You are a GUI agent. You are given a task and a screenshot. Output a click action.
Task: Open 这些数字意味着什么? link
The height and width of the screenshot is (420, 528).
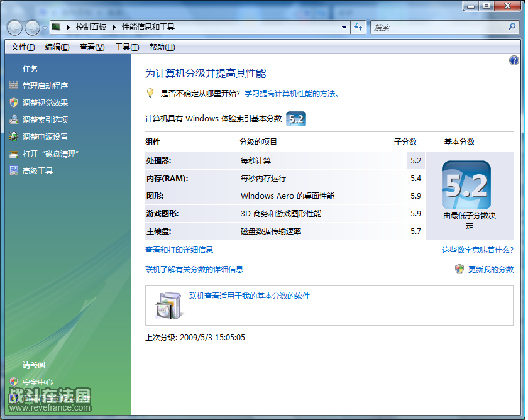[x=478, y=250]
